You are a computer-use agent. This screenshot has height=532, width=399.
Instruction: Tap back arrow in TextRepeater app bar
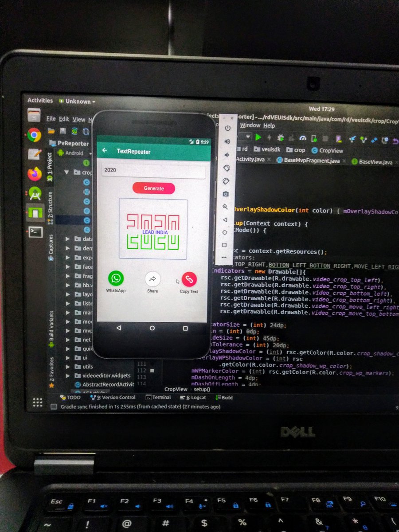(105, 151)
